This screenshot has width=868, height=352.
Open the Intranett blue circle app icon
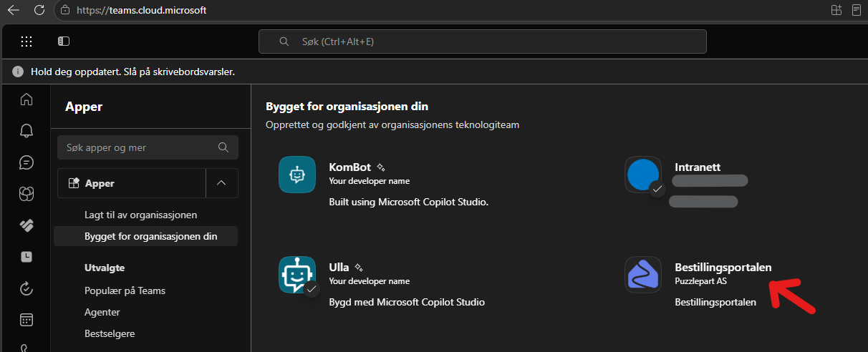[x=643, y=175]
